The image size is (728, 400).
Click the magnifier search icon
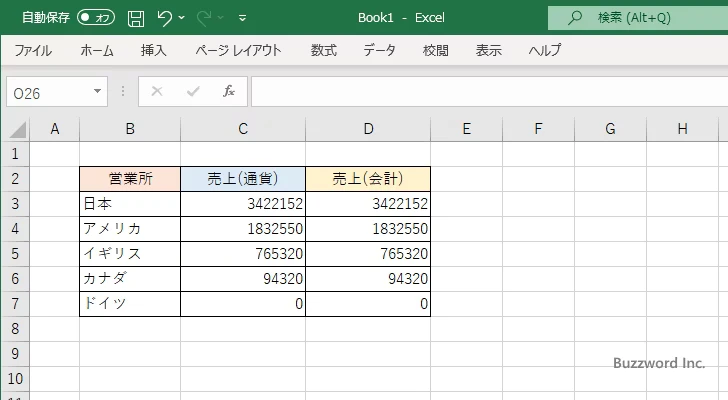574,18
